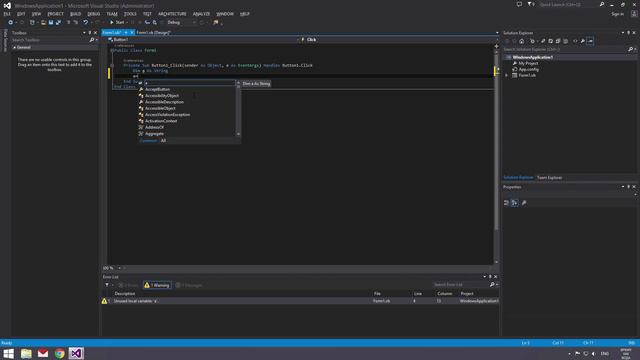Switch to the All tab in IntelliSense list
Image resolution: width=640 pixels, height=360 pixels.
[x=163, y=140]
